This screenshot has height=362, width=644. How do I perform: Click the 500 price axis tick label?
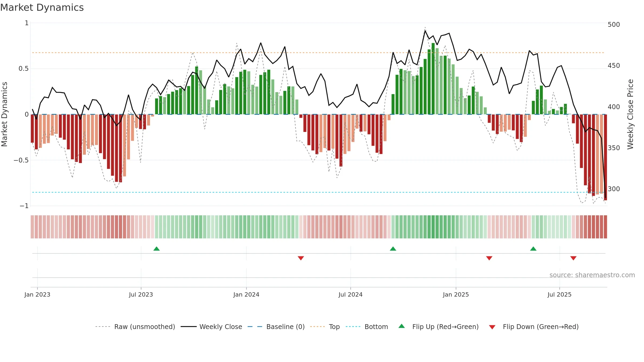tap(614, 24)
